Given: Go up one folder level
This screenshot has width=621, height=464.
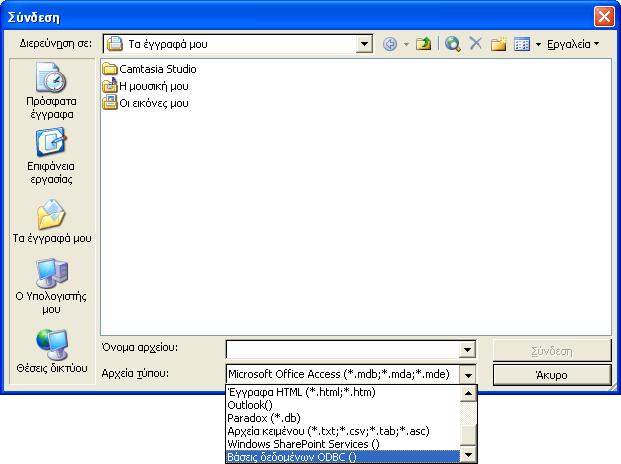Looking at the screenshot, I should tap(423, 44).
